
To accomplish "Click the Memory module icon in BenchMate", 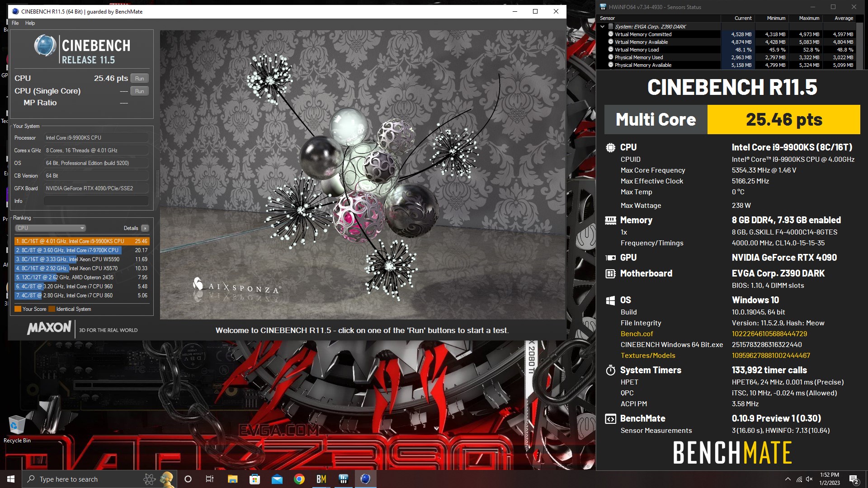I will click(x=610, y=220).
